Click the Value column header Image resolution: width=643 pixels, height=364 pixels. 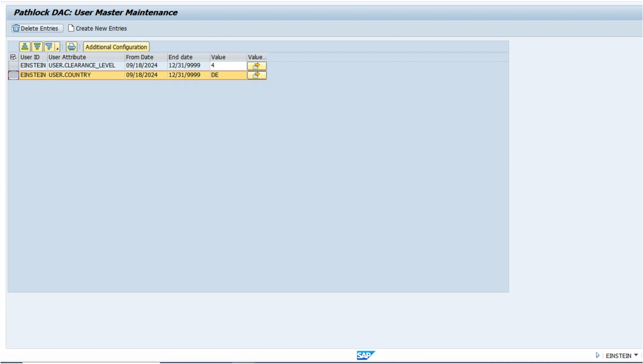coord(228,57)
